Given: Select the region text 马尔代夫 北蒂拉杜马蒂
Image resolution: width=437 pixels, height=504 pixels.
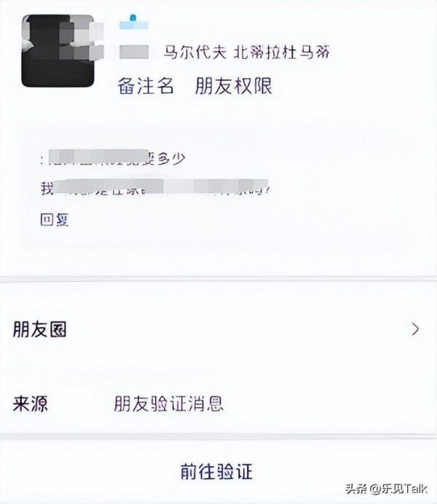Looking at the screenshot, I should tap(246, 52).
